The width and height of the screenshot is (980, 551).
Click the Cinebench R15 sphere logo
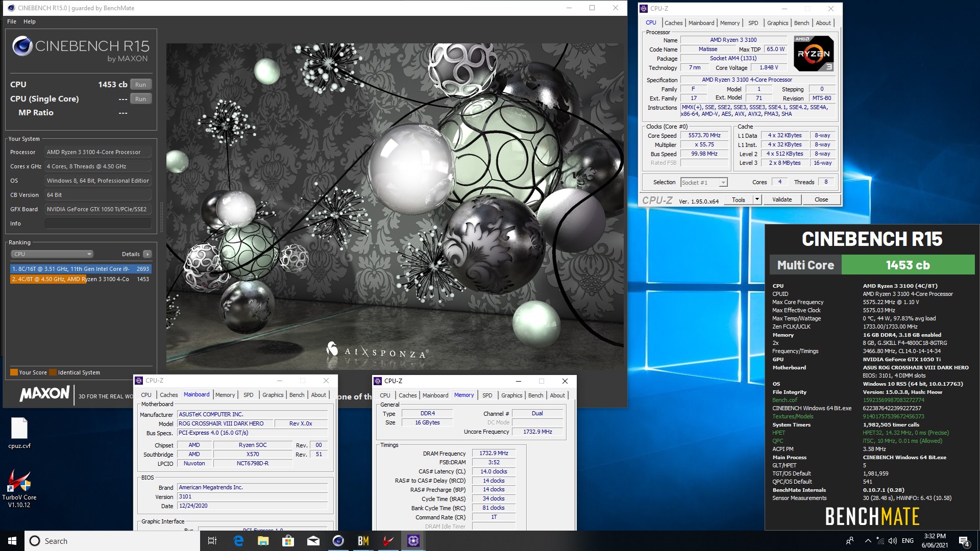point(22,46)
